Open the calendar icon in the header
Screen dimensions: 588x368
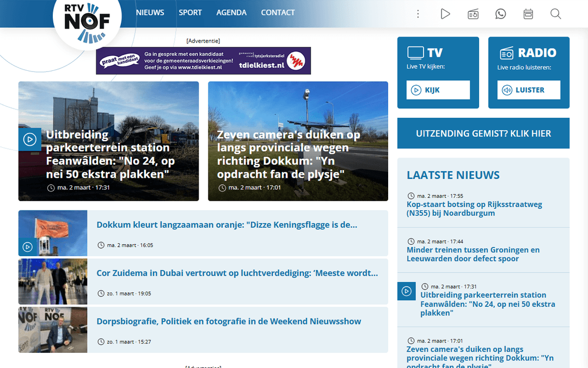[x=528, y=14]
